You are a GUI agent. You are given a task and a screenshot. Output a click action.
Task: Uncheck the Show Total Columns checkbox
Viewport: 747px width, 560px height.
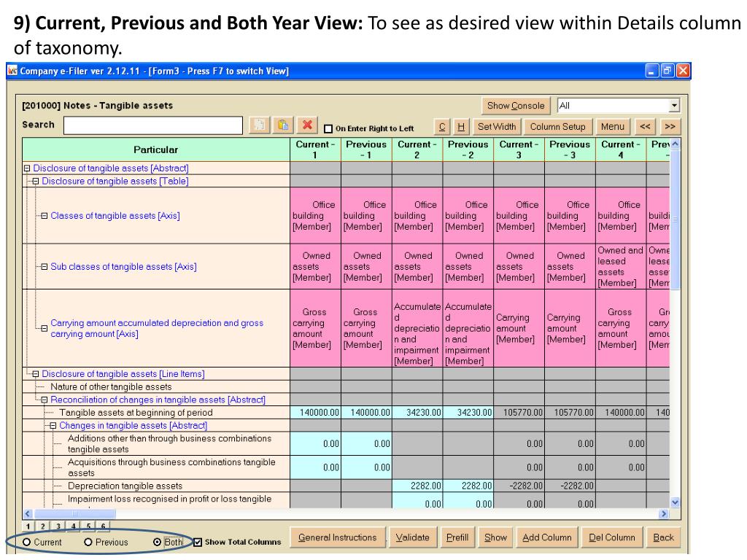point(198,542)
